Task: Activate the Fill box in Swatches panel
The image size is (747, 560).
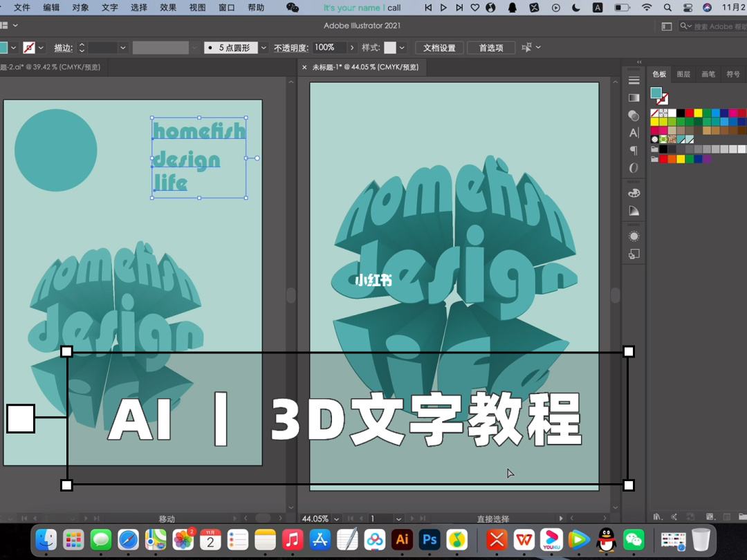Action: 656,93
